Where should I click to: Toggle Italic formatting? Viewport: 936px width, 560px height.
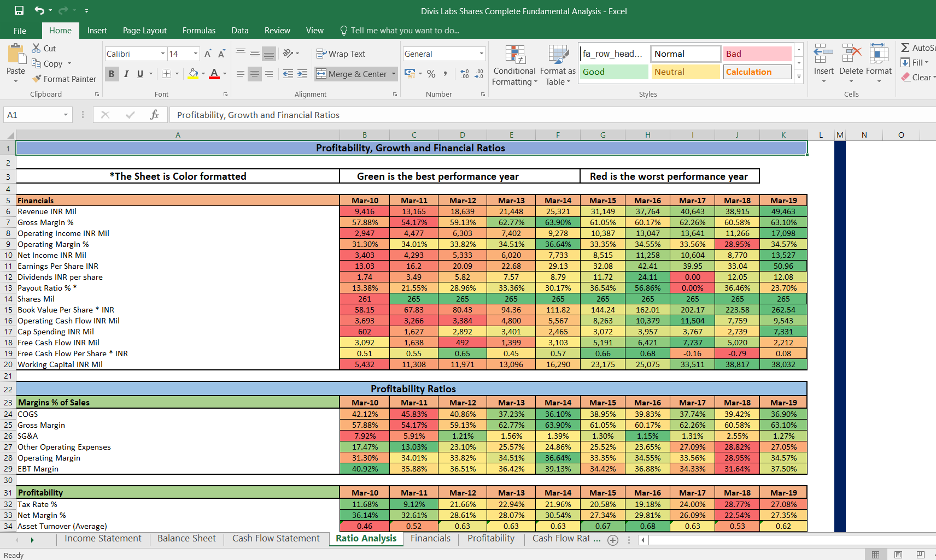click(126, 74)
